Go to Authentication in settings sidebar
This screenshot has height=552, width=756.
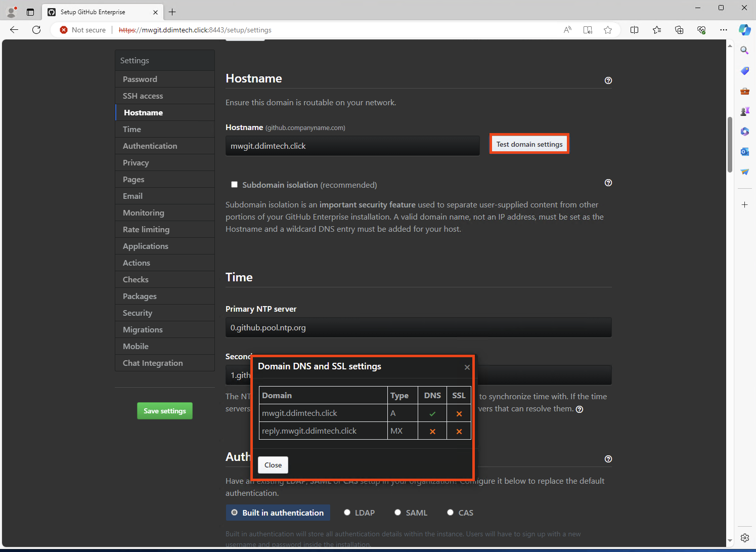point(165,146)
